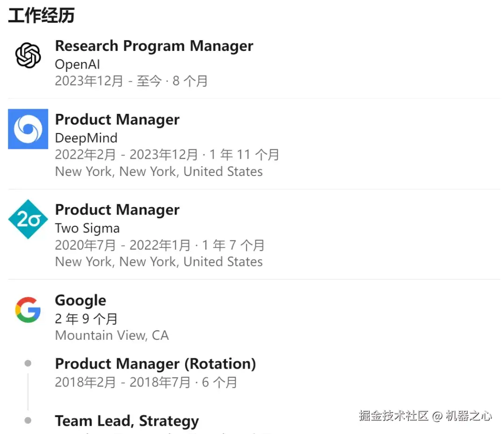Click the timeline dot beside Product Manager (Rotation)
Image resolution: width=504 pixels, height=434 pixels.
point(28,363)
